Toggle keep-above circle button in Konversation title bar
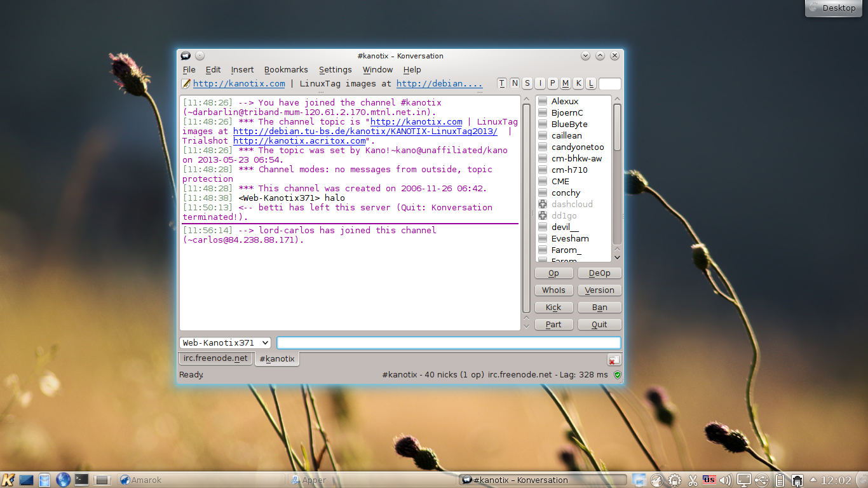Screen dimensions: 868x488 click(200, 56)
